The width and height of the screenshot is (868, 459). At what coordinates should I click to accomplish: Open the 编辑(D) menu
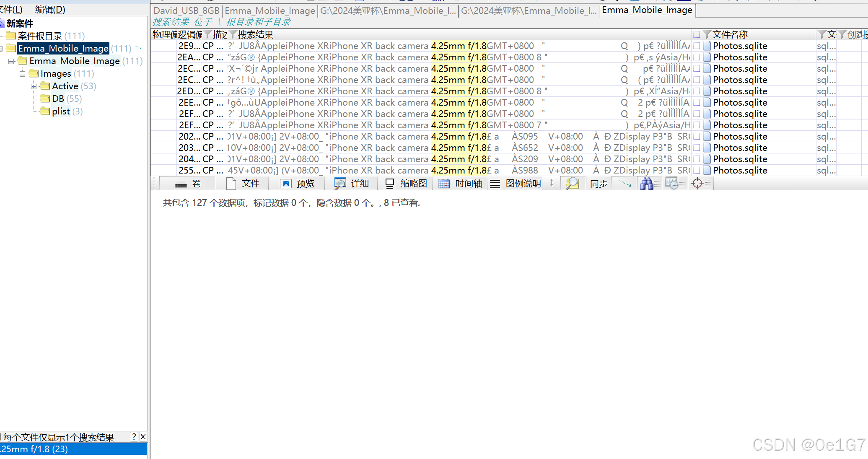(50, 9)
